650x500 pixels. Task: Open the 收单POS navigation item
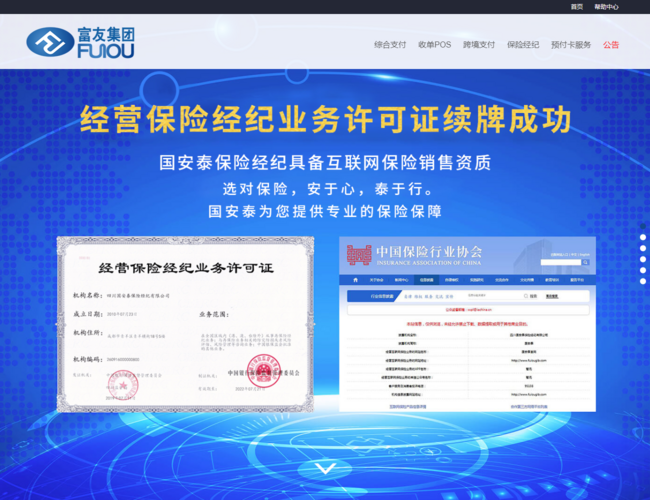click(x=434, y=45)
